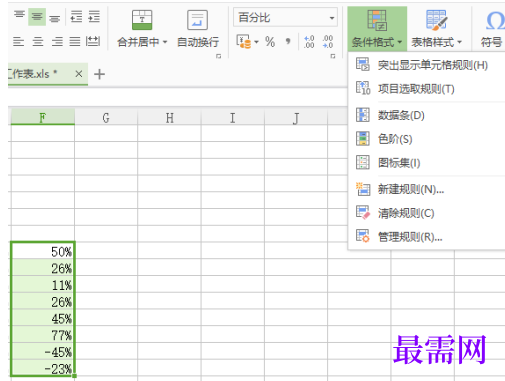
Task: Select 新建规则(N)... in menu
Action: click(426, 189)
